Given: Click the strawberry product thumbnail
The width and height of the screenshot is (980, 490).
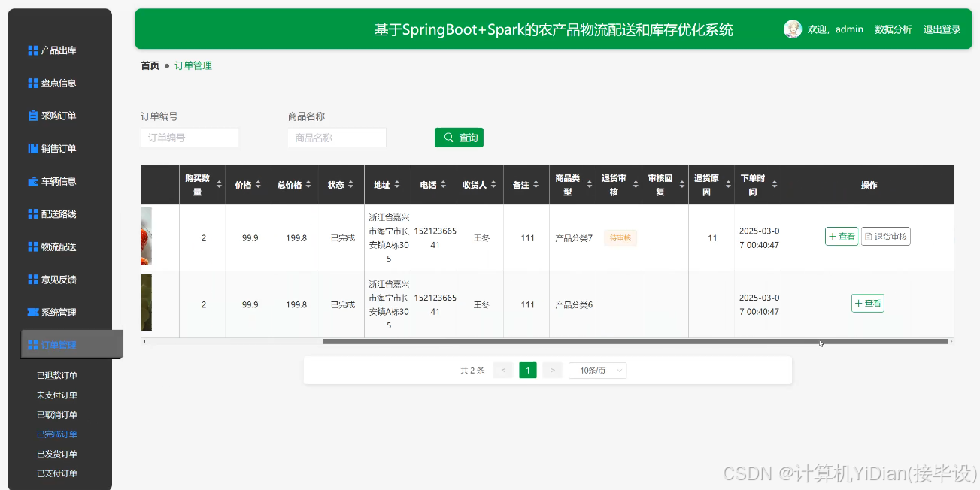Looking at the screenshot, I should pos(147,236).
